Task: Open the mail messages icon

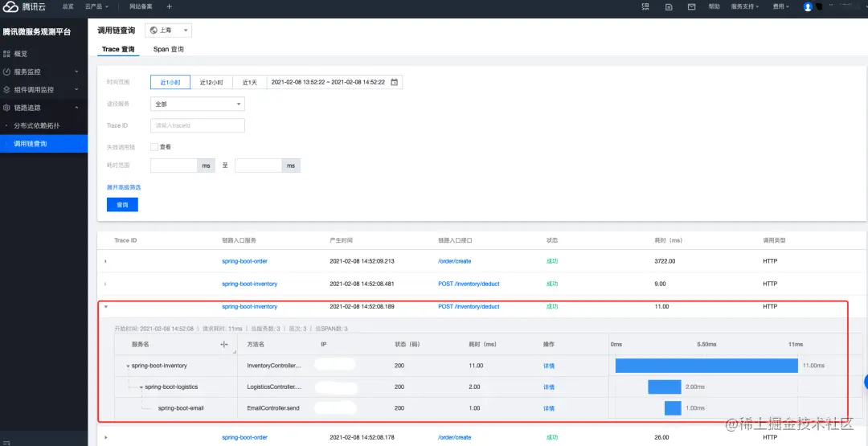Action: click(691, 6)
